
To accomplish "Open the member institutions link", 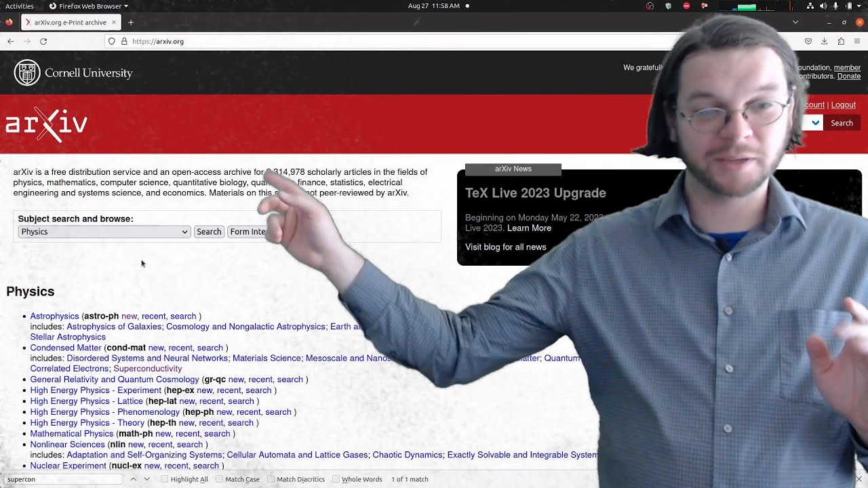I will click(x=847, y=68).
